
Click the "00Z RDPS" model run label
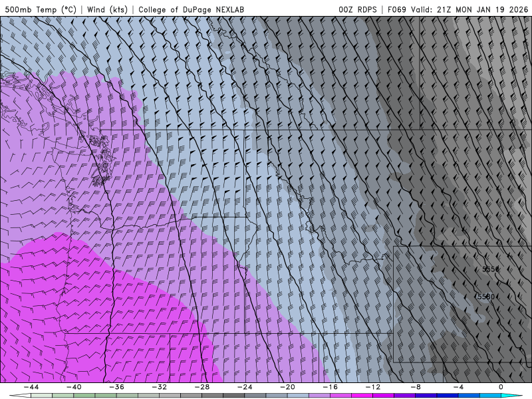358,9
